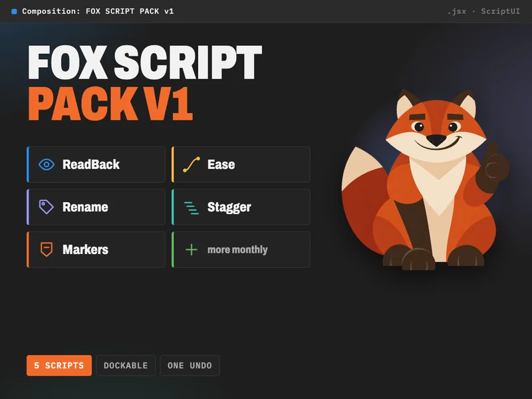
Task: Click the Rename tag icon
Action: [47, 207]
